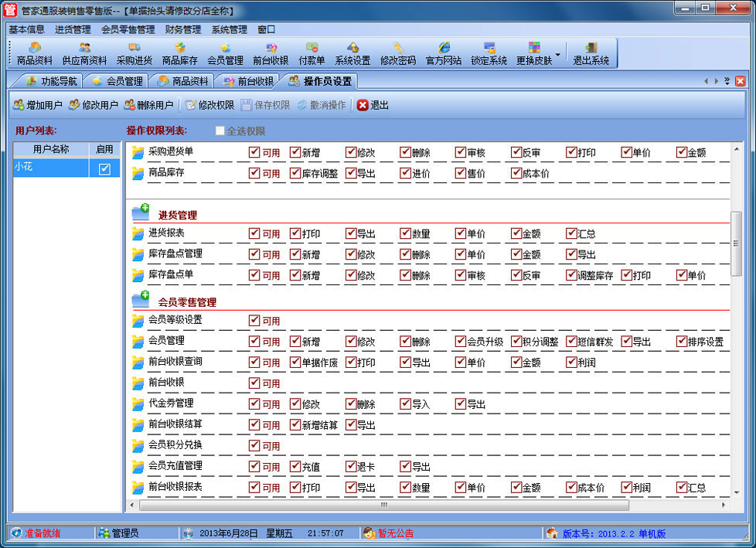Click the 修改密码 toolbar icon
756x548 pixels.
(397, 53)
